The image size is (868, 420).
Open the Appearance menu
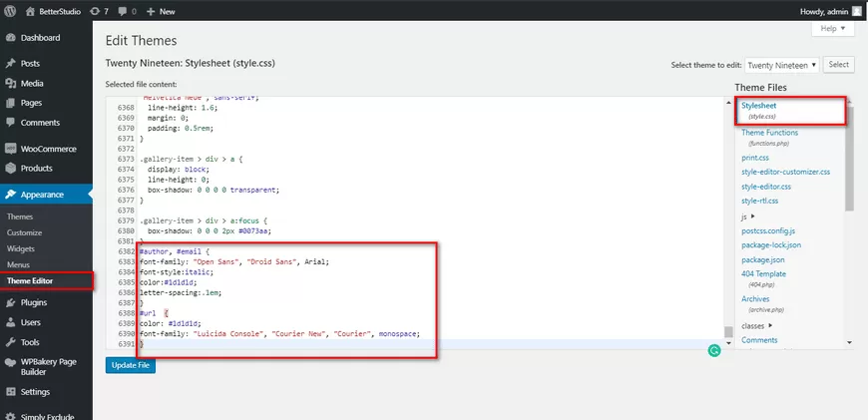(x=47, y=195)
